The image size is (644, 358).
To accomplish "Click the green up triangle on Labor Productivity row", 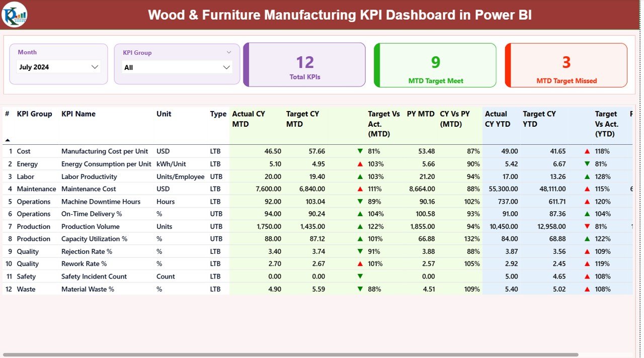I will 359,176.
